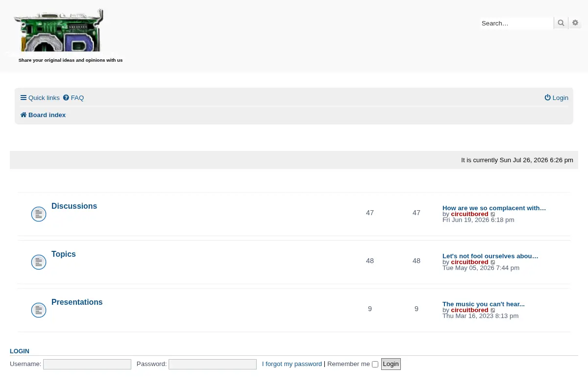Click the Presentations forum status icon
Viewport: 588px width, 392px height.
tap(39, 310)
